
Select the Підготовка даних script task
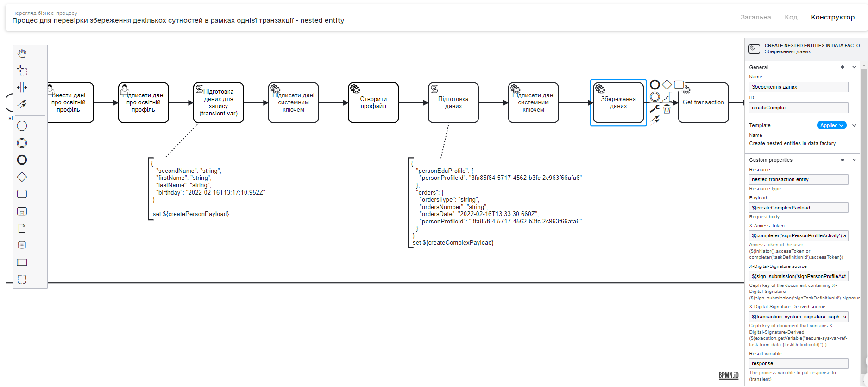point(453,102)
